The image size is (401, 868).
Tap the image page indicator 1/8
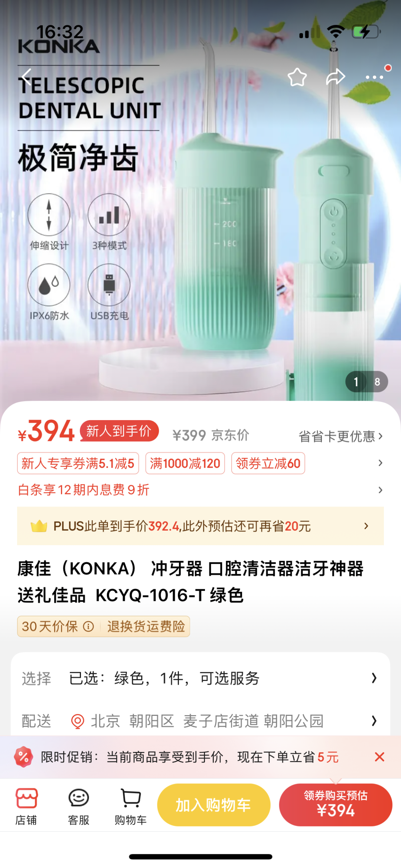pos(366,381)
